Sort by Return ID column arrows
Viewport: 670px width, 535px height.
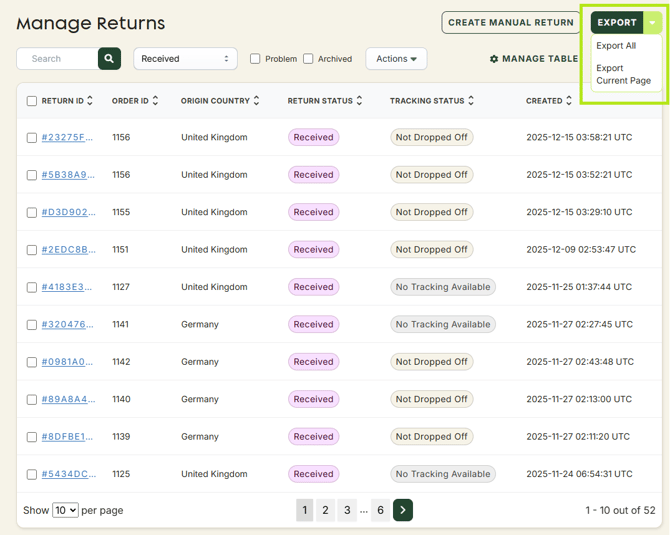pos(90,101)
